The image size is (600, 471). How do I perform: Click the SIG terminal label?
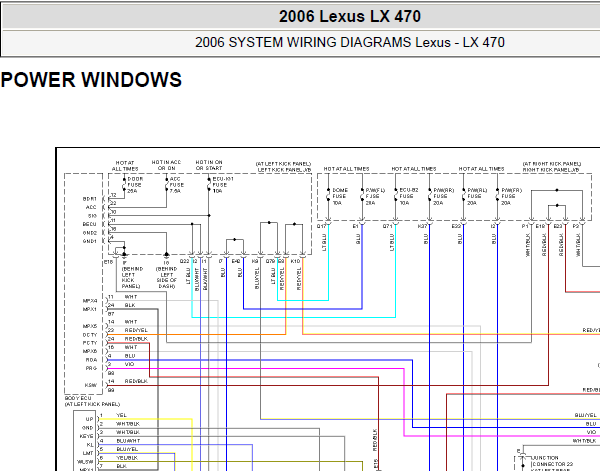(93, 216)
